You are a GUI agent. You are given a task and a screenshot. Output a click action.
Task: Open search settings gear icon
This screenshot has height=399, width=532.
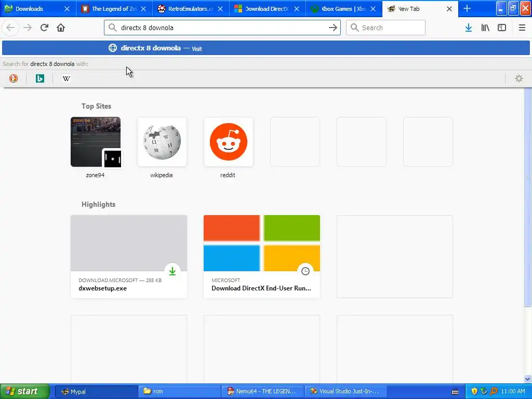pos(519,78)
